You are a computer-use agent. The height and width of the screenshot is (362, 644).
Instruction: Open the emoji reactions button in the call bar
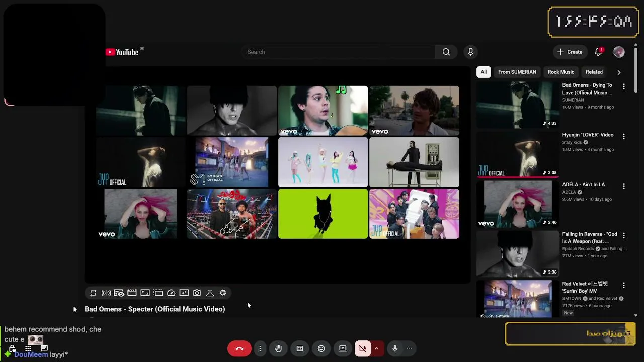(x=321, y=348)
